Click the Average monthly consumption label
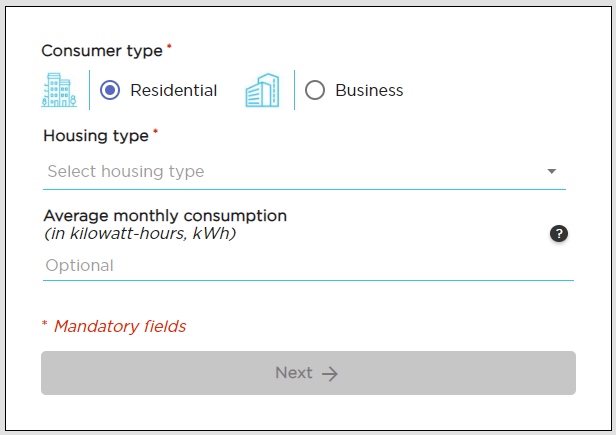This screenshot has height=435, width=616. tap(165, 215)
